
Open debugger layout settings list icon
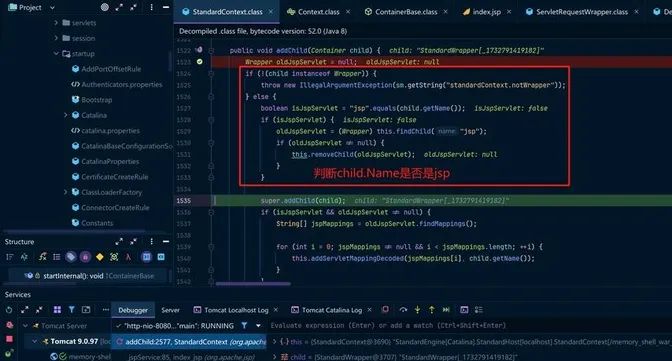coord(479,310)
